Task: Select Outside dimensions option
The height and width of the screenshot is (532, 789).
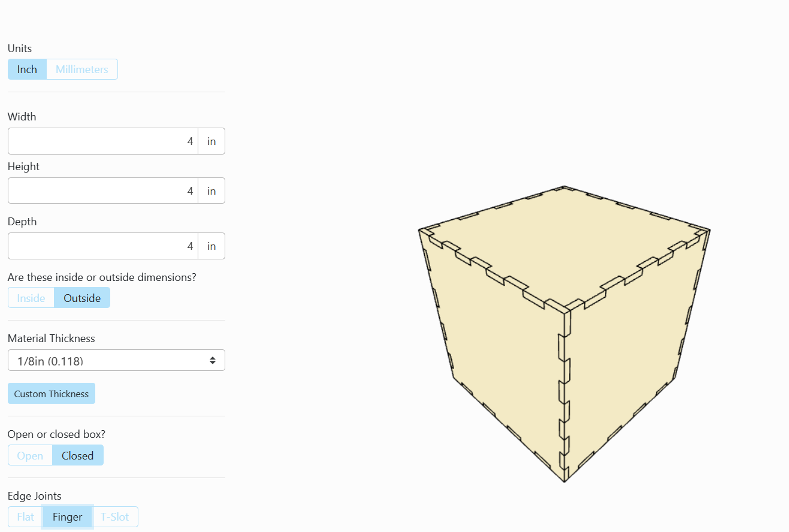Action: (x=82, y=298)
